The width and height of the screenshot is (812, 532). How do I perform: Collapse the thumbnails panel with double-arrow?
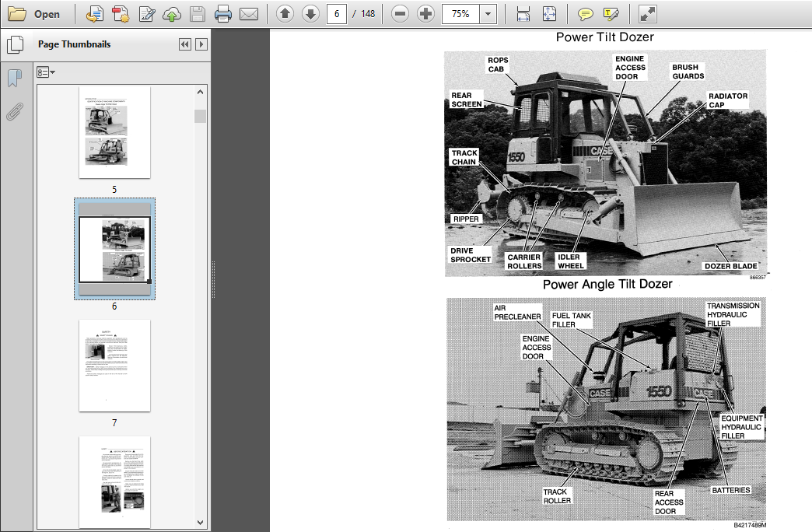pyautogui.click(x=185, y=44)
